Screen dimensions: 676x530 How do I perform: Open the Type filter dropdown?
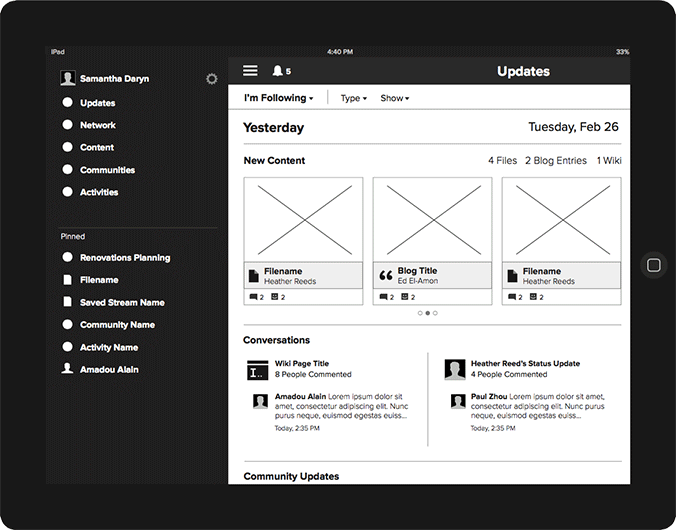[x=353, y=98]
